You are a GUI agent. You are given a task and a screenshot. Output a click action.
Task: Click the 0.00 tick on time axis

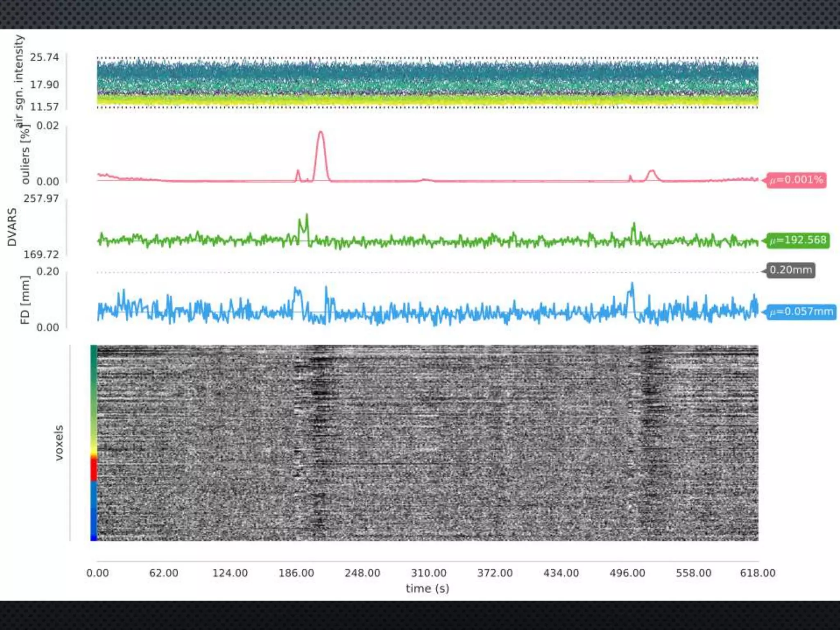98,573
